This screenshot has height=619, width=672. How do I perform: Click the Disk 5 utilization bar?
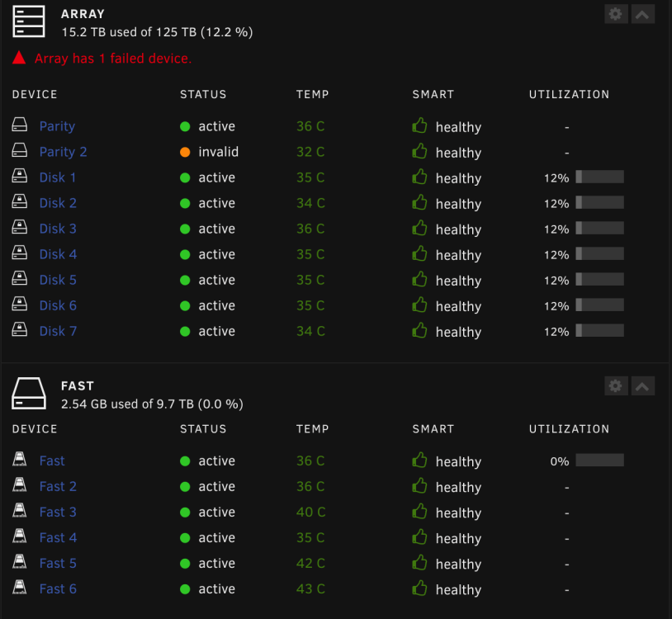599,279
